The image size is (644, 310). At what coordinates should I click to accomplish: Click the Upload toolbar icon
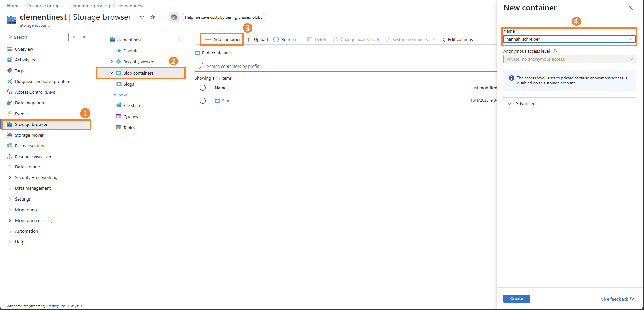point(249,39)
